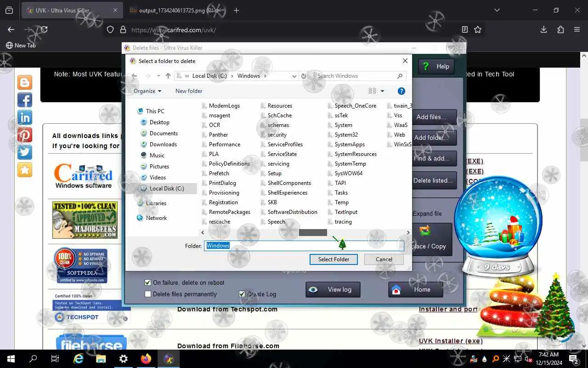Open taskbar search
This screenshot has width=588, height=368.
point(33,359)
